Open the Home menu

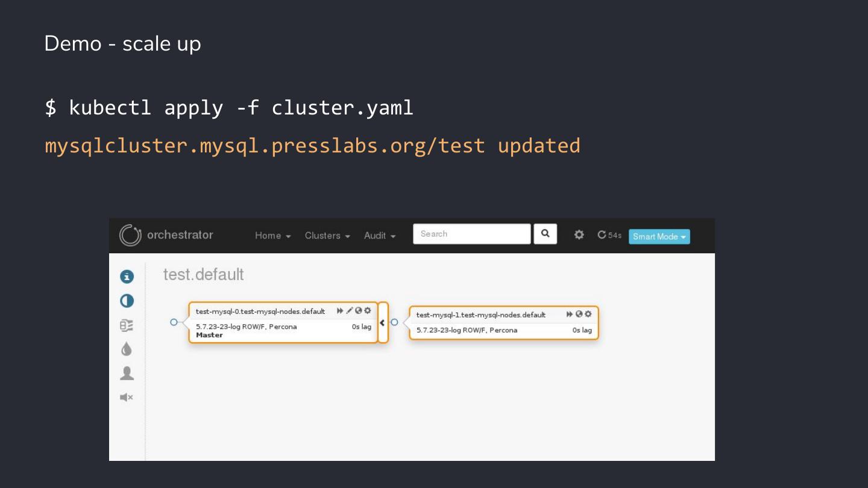[x=272, y=236]
